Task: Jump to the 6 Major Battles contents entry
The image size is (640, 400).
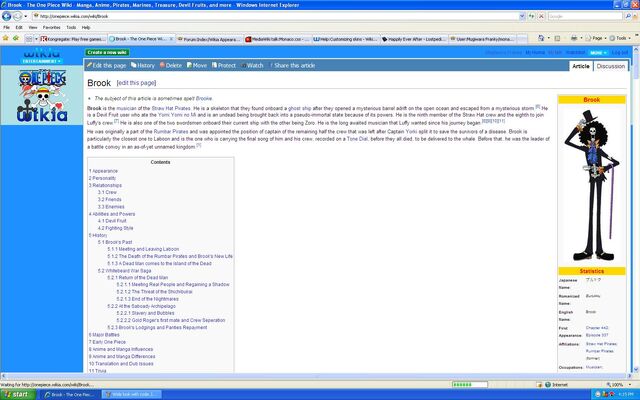Action: coord(104,335)
